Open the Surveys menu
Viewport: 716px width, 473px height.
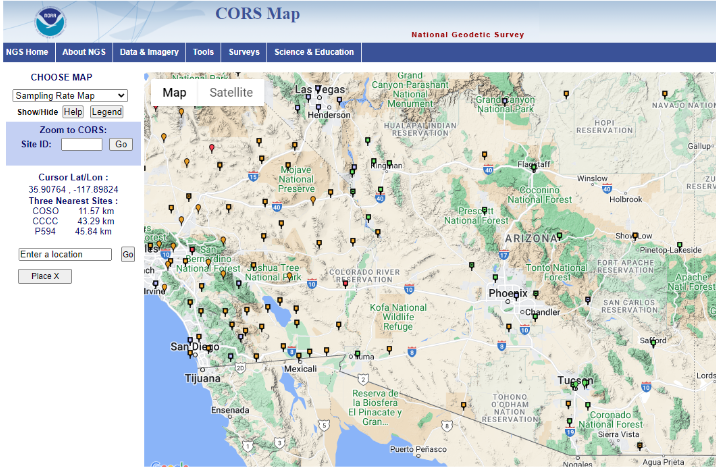(244, 52)
